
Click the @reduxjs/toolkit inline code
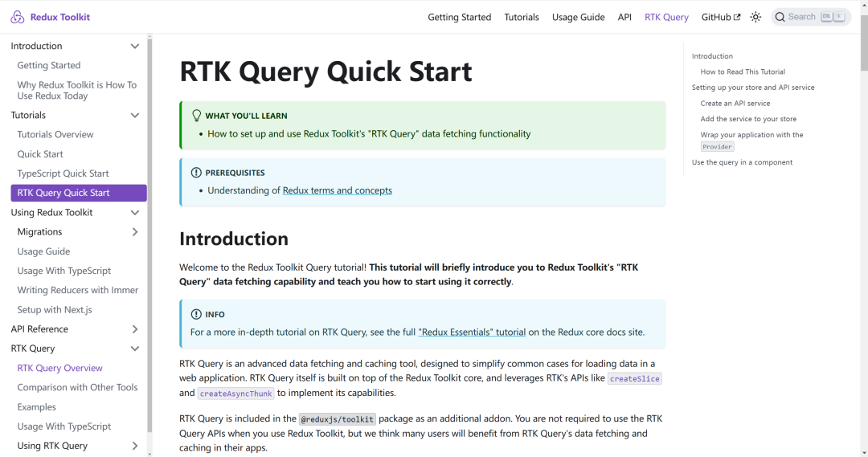pyautogui.click(x=337, y=419)
